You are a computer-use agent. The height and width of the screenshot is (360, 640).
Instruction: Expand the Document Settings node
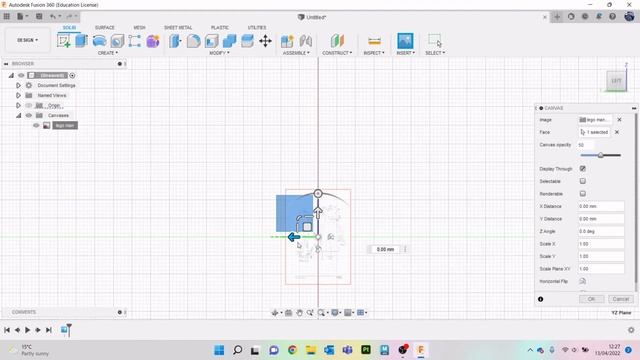point(18,85)
